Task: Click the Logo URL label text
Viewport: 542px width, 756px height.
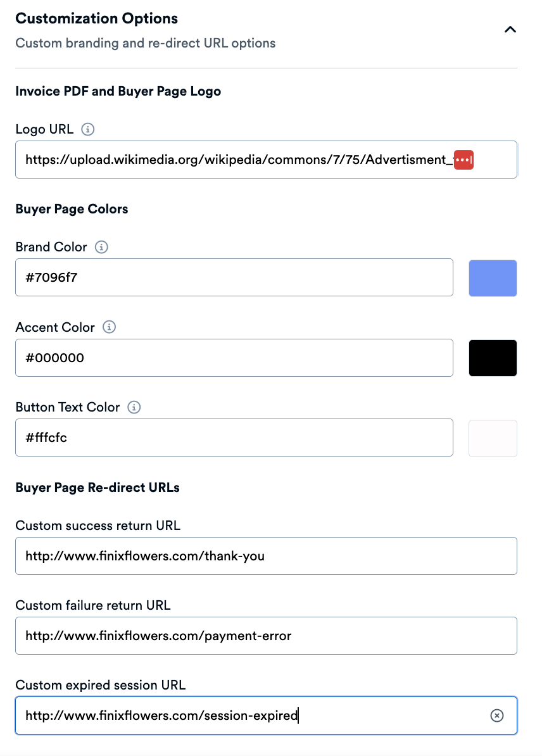Action: coord(44,129)
